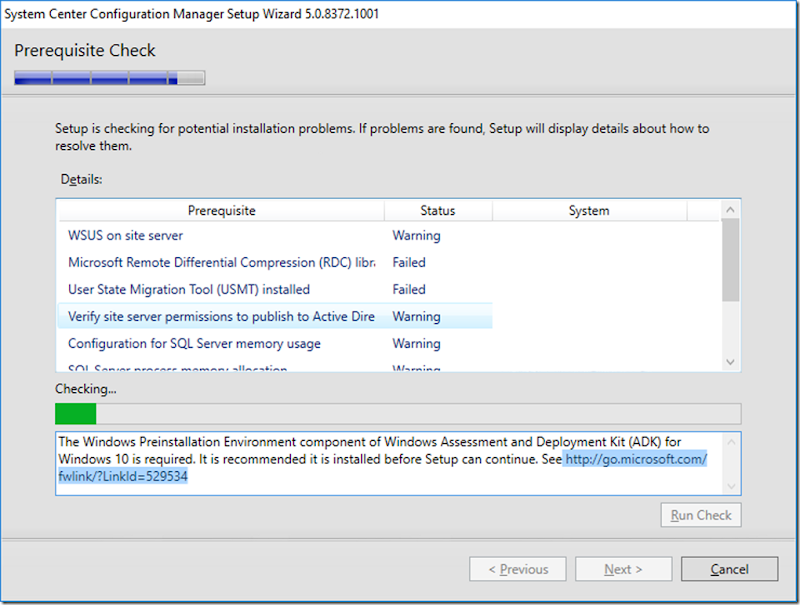Click the Warning status for WSUS row

click(416, 236)
